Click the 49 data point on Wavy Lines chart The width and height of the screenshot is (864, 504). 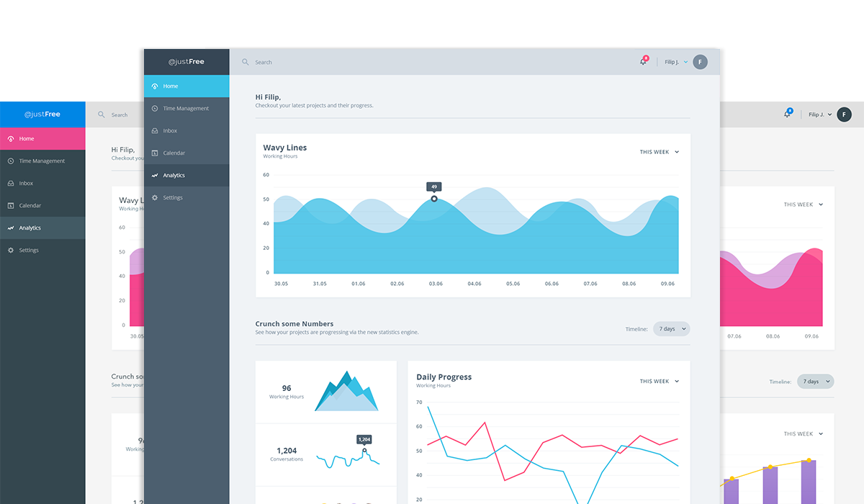coord(434,199)
